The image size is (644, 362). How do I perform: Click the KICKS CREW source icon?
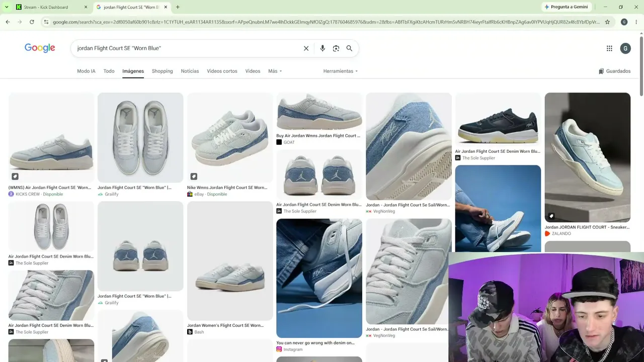tap(11, 194)
